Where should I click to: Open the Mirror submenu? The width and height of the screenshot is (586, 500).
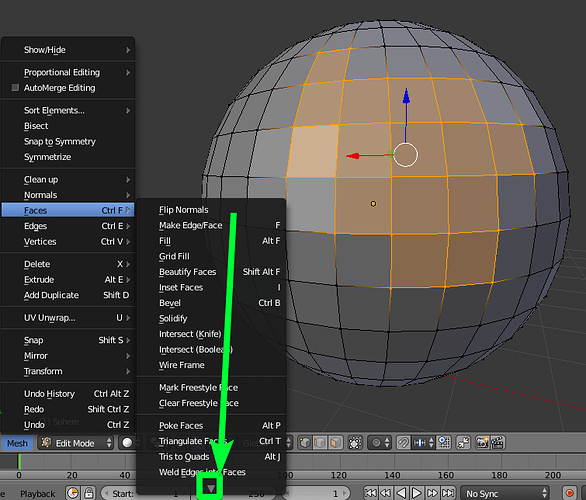(68, 356)
